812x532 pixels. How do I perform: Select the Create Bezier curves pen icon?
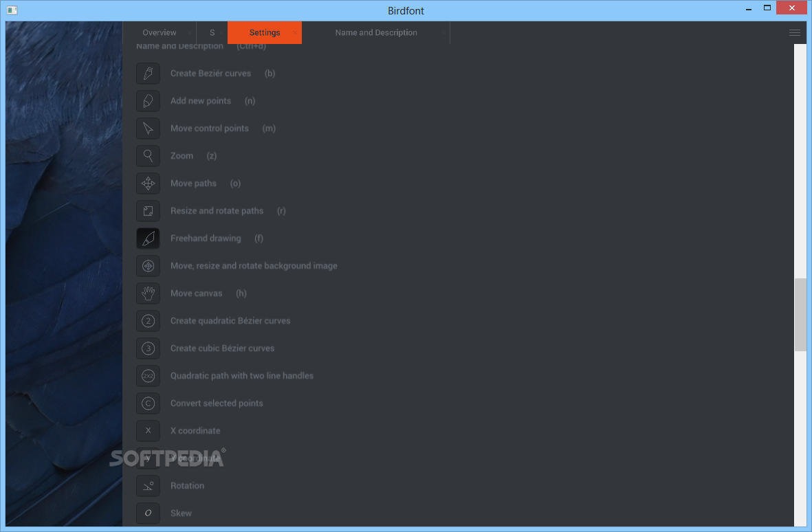[148, 74]
